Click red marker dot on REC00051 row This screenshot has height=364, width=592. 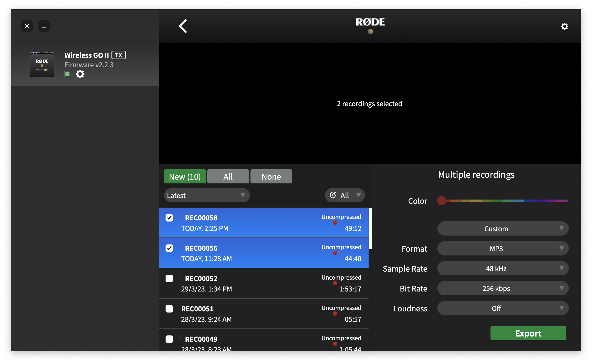coord(335,314)
